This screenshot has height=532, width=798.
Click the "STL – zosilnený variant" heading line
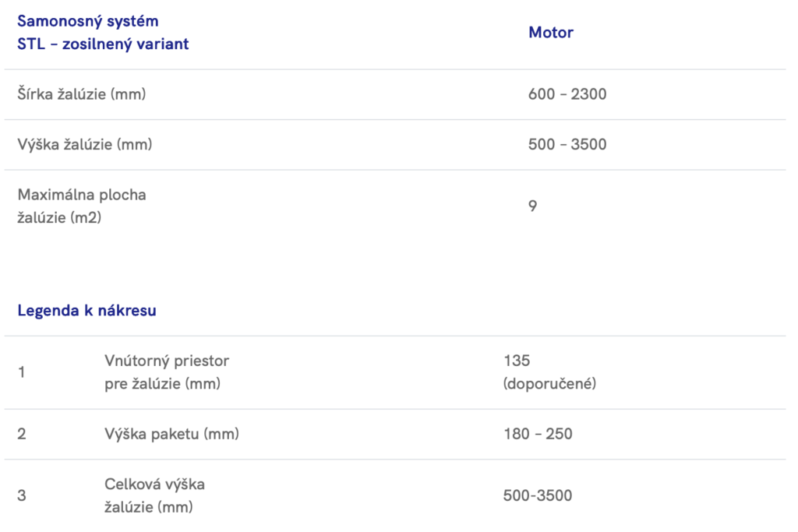coord(103,44)
